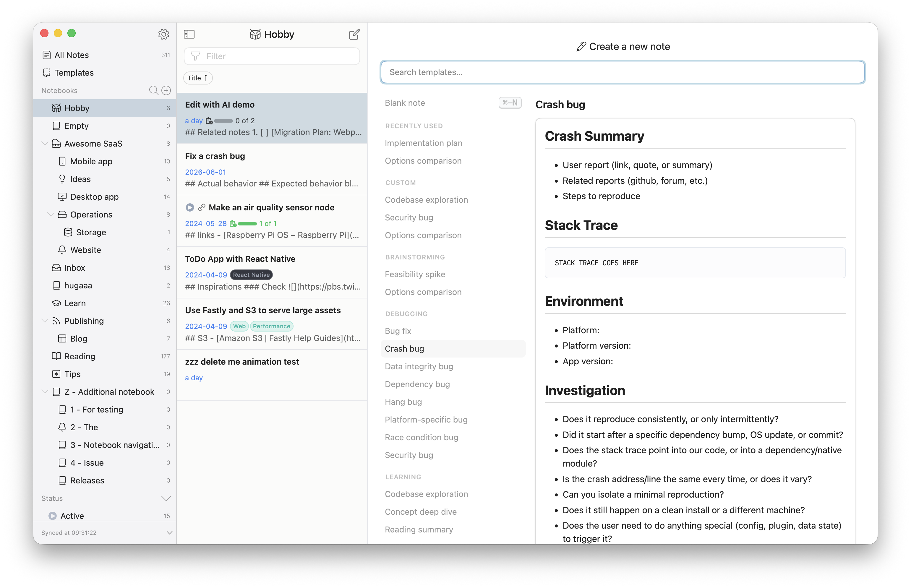Click the Reading open-book icon

tap(56, 356)
